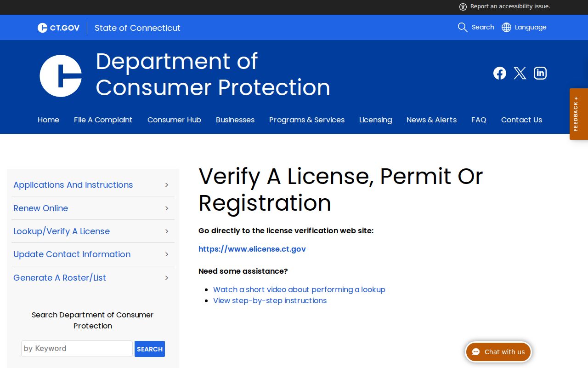Open Generate A Roster/List sidebar link
Viewport: 588px width, 368px height.
point(60,278)
